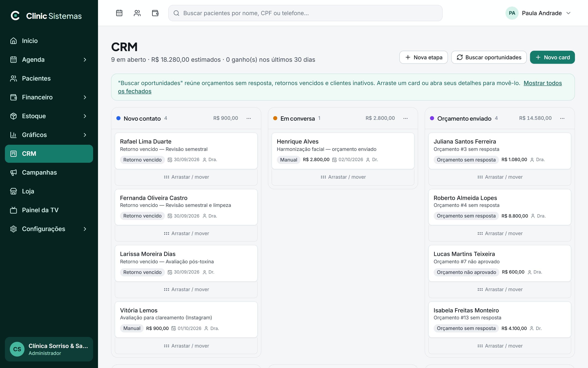
Task: Click Arrastar / mover under Juliana Santos Ferreira
Action: pyautogui.click(x=500, y=177)
